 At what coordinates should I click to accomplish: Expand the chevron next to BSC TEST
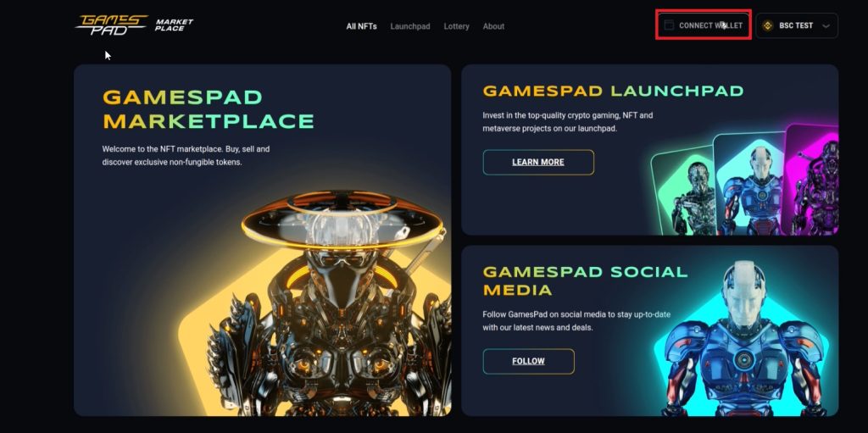826,26
